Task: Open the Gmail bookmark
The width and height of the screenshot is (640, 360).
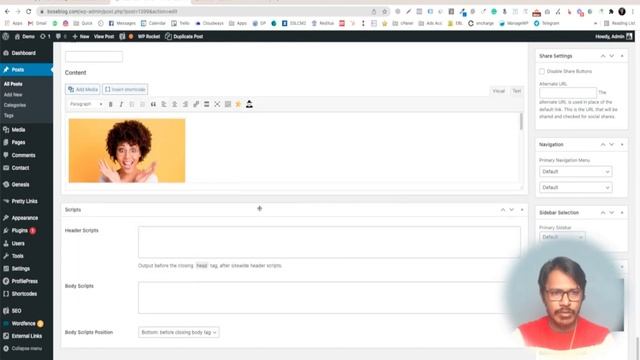Action: tap(37, 23)
